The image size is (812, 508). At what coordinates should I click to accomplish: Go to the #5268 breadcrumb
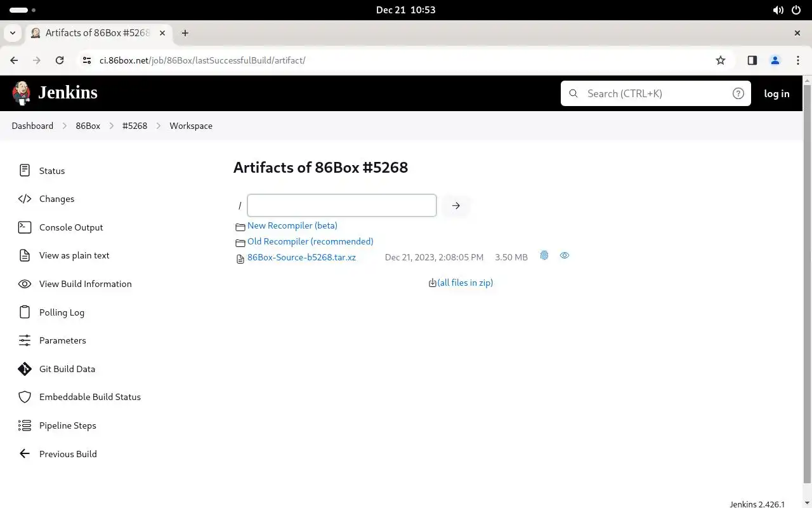point(134,126)
